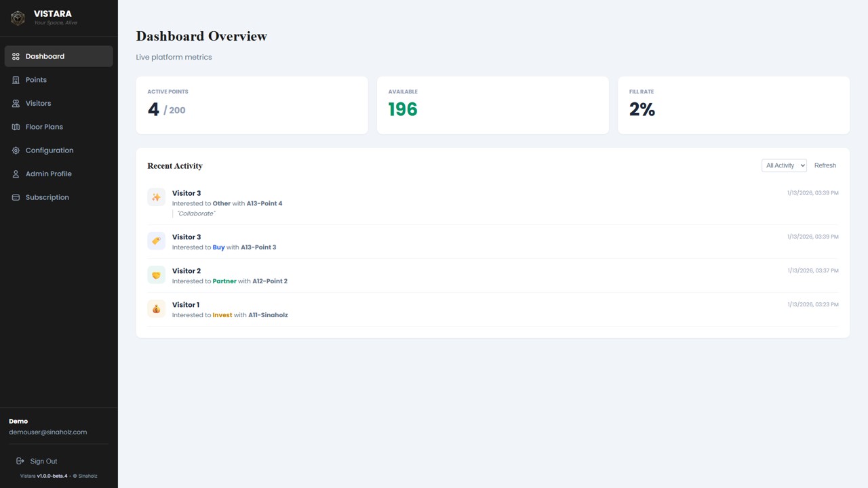Screen dimensions: 868x488
Task: Click the Vistara logo icon at top left
Action: click(x=18, y=18)
